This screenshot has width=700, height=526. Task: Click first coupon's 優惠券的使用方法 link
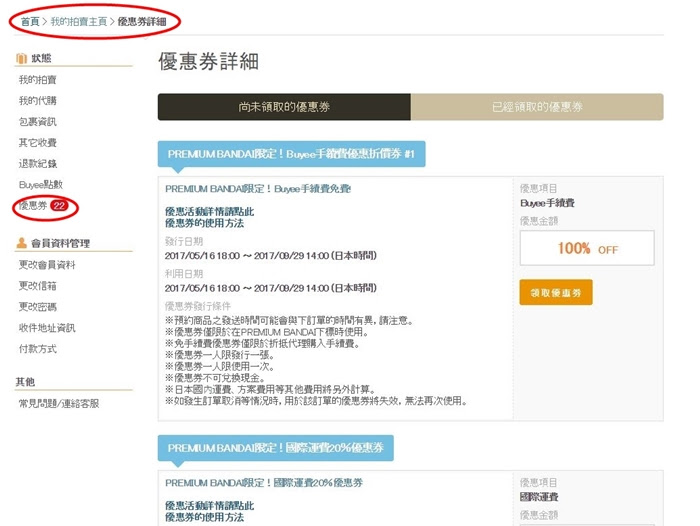tap(204, 223)
